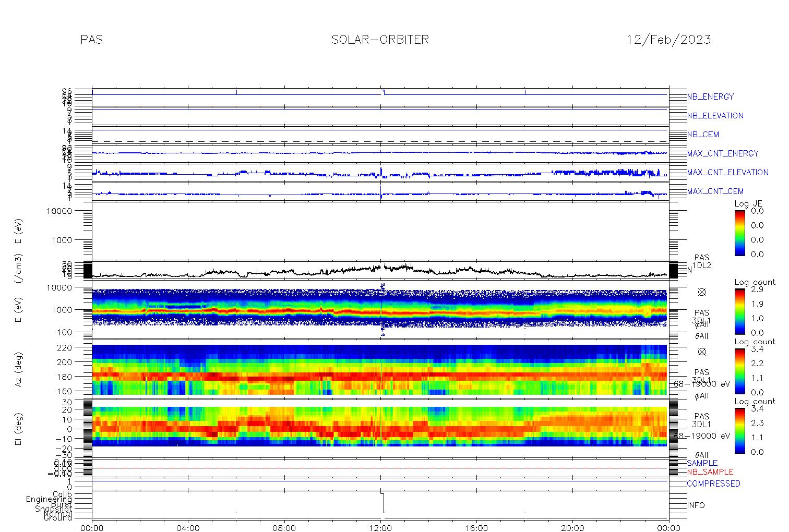Click the 16:00 time axis tick label
Screen dimensions: 789x532
(476, 528)
